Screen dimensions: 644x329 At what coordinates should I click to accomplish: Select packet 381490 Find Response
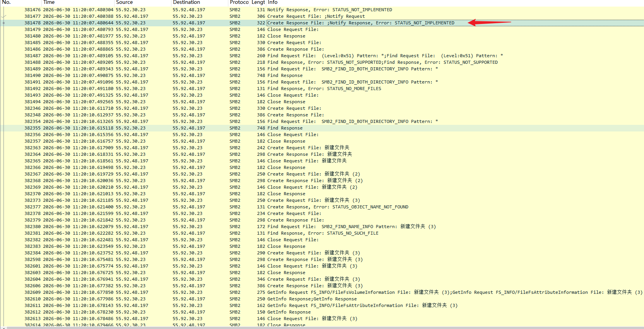pos(322,75)
